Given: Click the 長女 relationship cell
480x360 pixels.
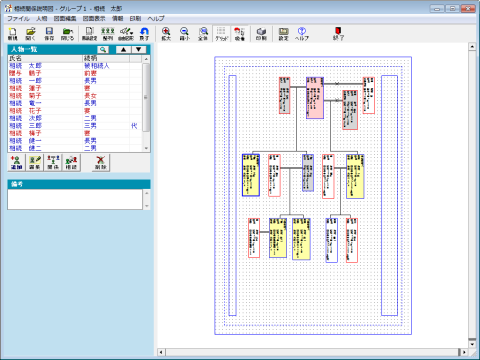Looking at the screenshot, I should click(x=90, y=96).
